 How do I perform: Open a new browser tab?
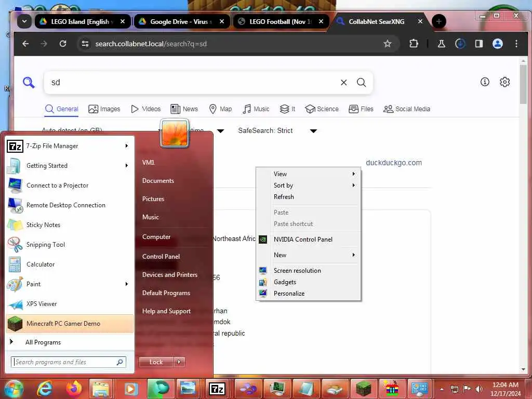tap(438, 21)
